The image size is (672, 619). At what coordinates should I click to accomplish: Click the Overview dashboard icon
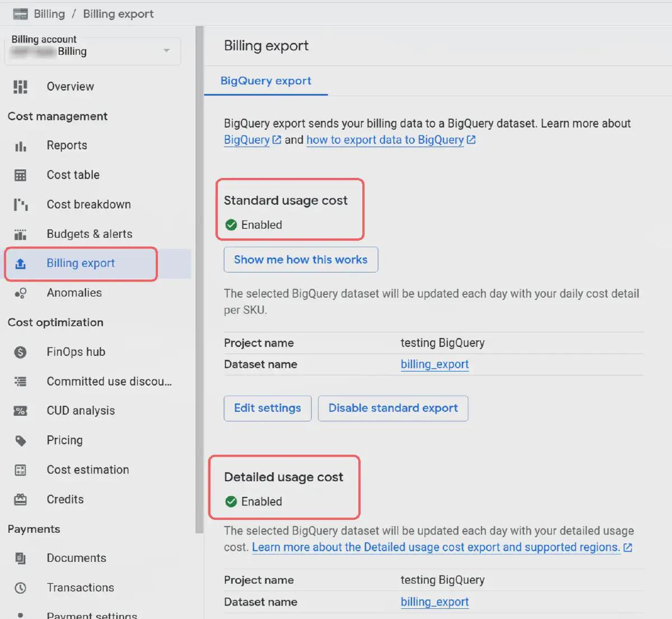[x=20, y=87]
